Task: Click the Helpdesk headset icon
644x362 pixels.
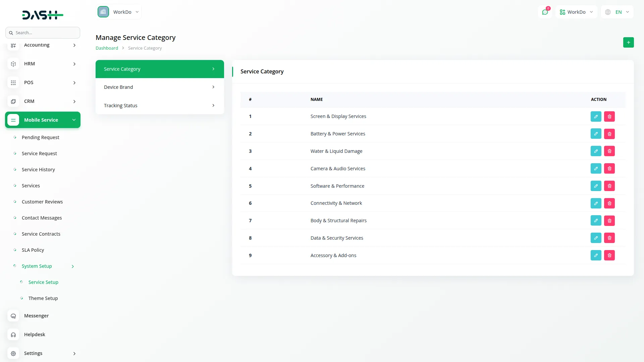Action: (x=13, y=335)
